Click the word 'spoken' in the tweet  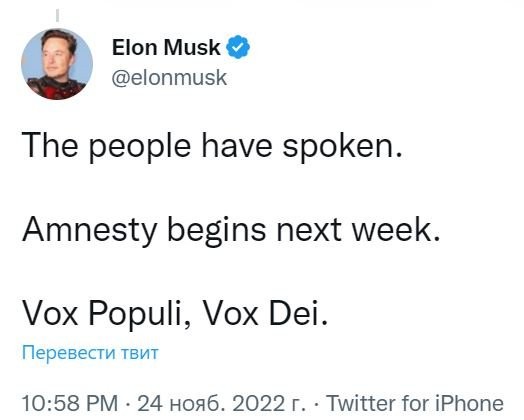[338, 147]
